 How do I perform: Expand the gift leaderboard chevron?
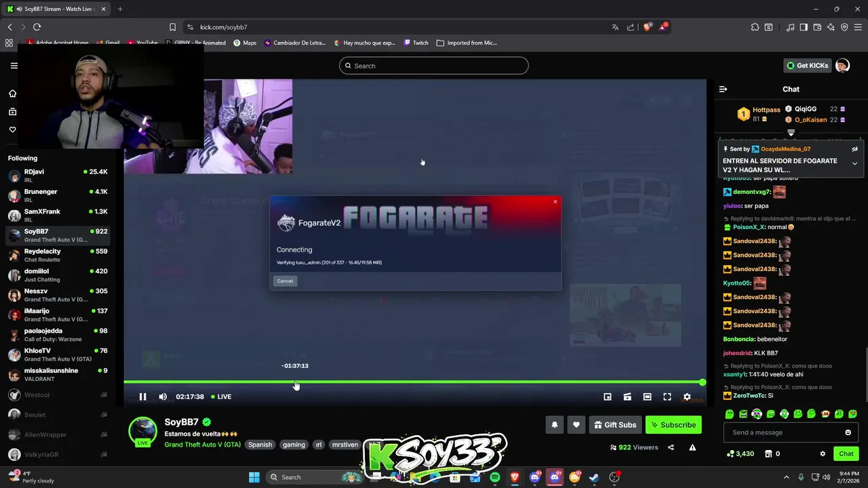point(791,133)
